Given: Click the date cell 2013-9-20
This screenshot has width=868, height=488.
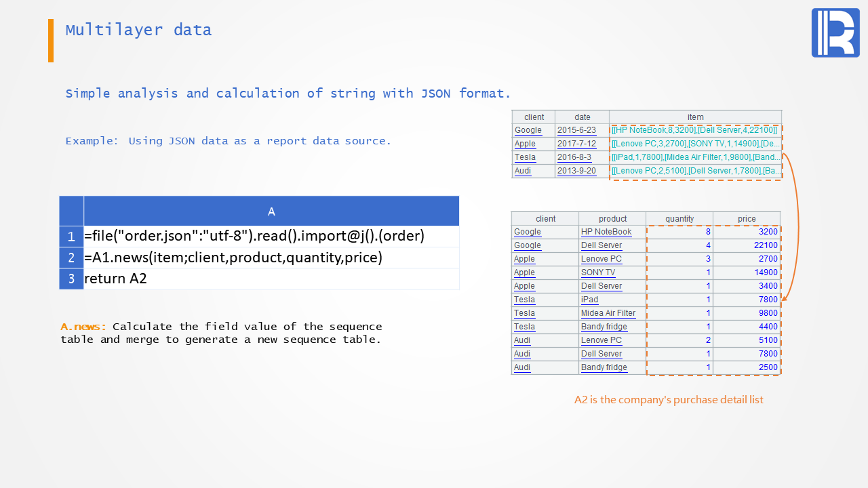Looking at the screenshot, I should tap(582, 171).
